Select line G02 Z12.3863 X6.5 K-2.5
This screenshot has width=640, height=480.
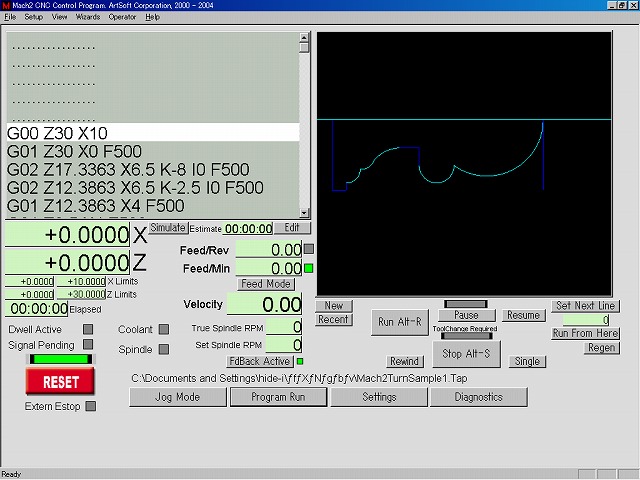point(153,187)
